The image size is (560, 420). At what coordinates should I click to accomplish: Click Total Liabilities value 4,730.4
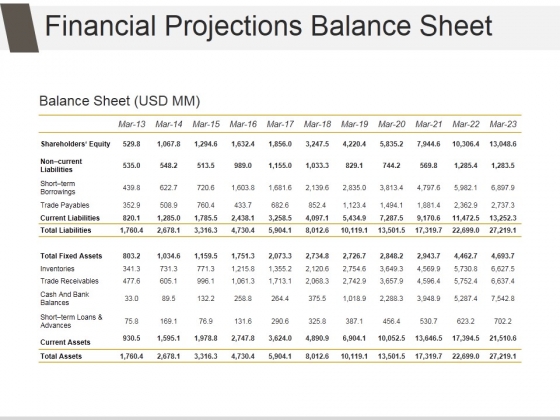click(243, 230)
